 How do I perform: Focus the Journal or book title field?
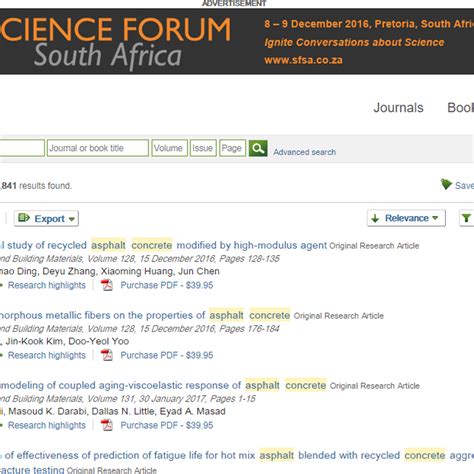(x=98, y=148)
